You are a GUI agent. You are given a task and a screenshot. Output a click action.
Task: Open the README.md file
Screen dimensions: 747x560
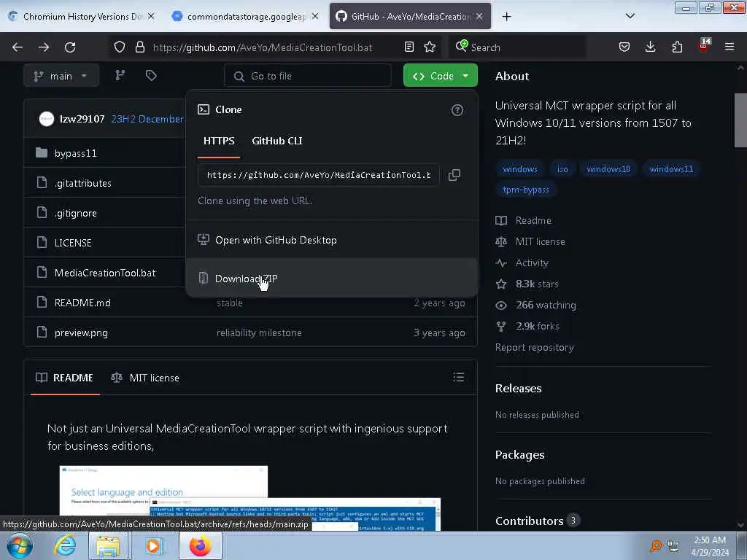click(82, 303)
